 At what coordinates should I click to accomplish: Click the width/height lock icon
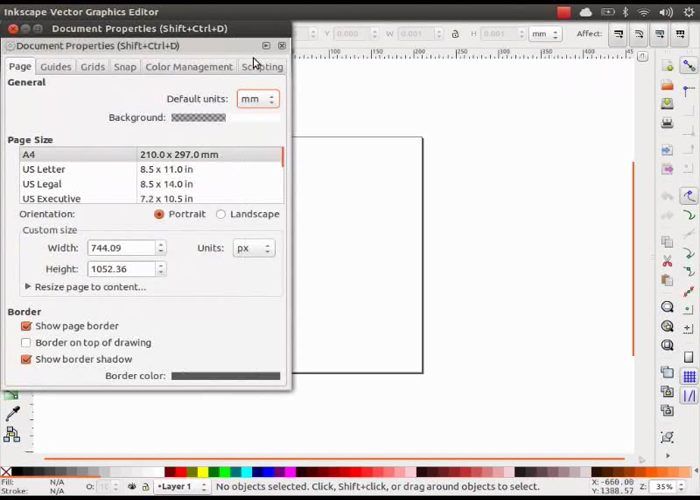[x=456, y=34]
